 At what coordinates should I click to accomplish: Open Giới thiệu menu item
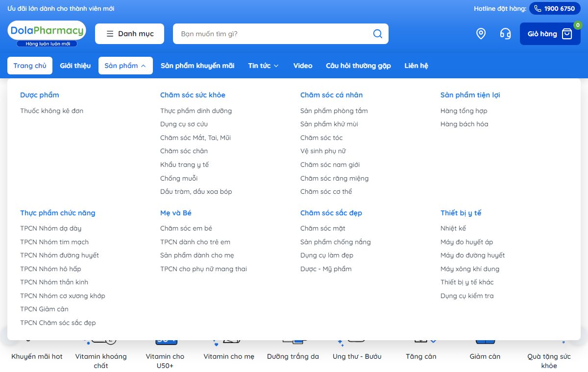[75, 66]
